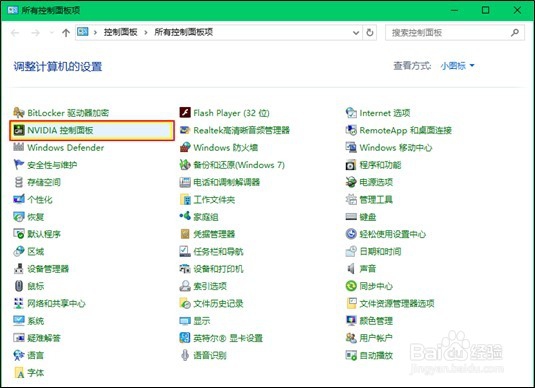Screen dimensions: 535x388
Task: Open the recent locations arrow
Action: (x=52, y=33)
